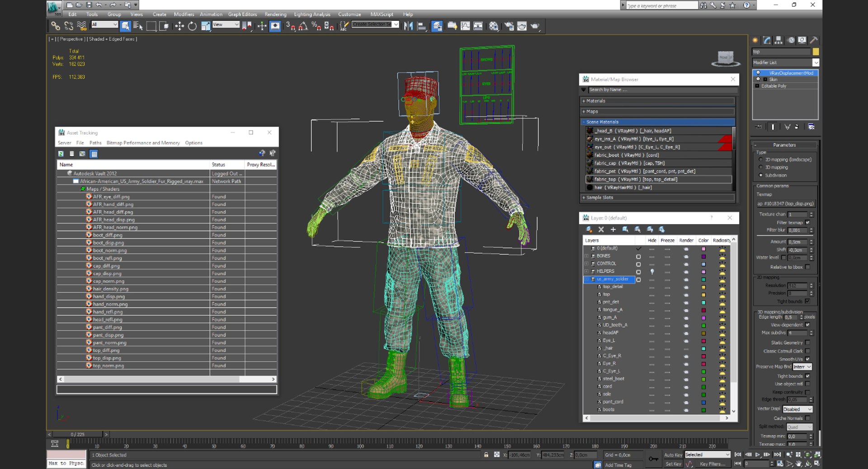This screenshot has width=868, height=469.
Task: Click the Refresh icon in Asset Tracking
Action: [61, 154]
